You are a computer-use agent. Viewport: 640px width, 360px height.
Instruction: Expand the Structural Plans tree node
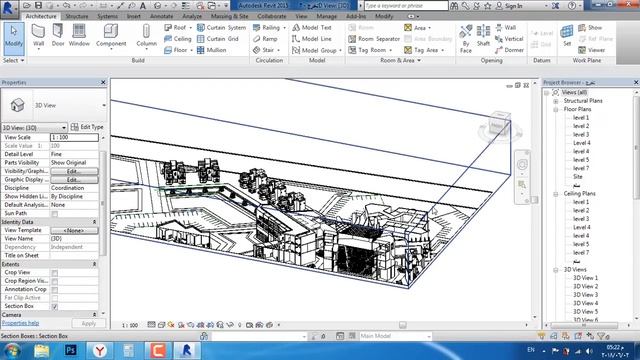click(556, 101)
